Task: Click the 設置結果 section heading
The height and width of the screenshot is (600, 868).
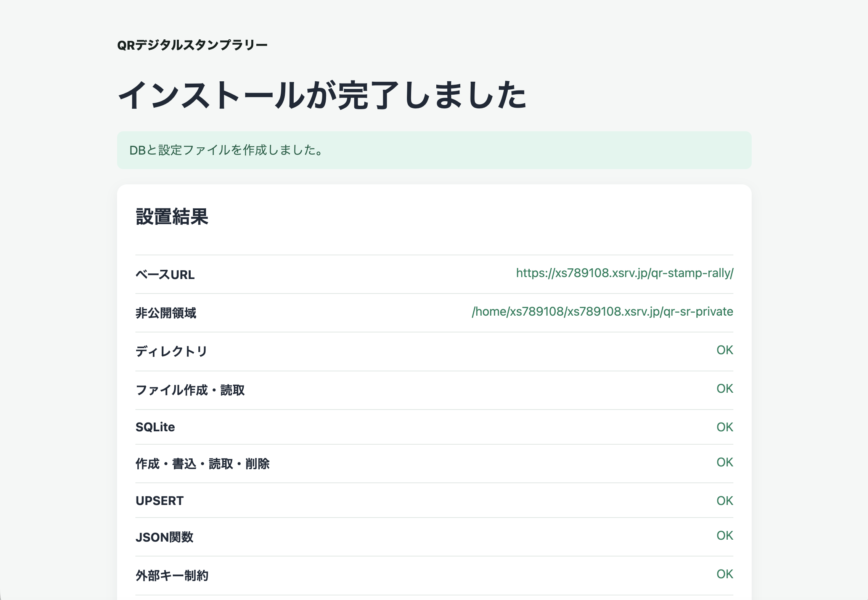Action: 172,217
